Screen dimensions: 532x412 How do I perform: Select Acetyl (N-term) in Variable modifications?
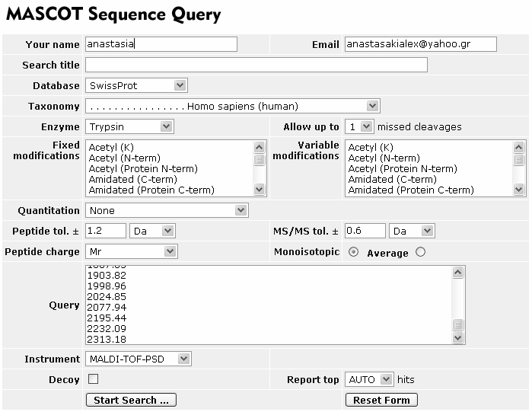[384, 158]
